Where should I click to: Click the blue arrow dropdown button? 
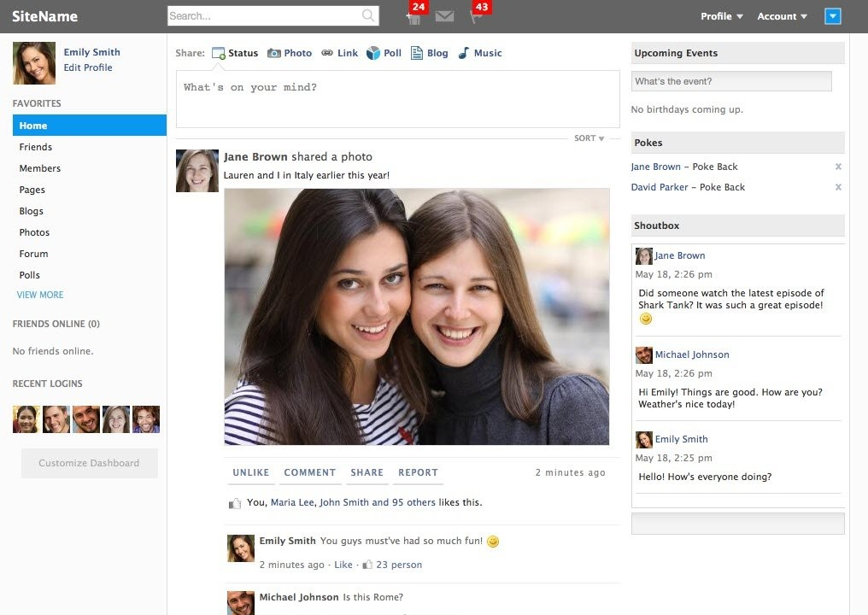pos(833,16)
